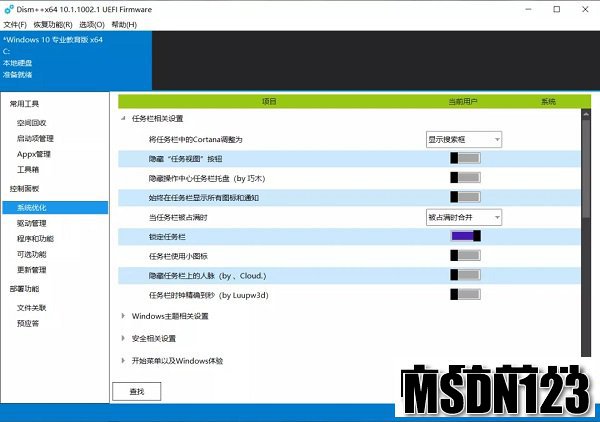Open the 被占满时合并 dropdown
Screen dimensions: 600x422
(x=464, y=217)
